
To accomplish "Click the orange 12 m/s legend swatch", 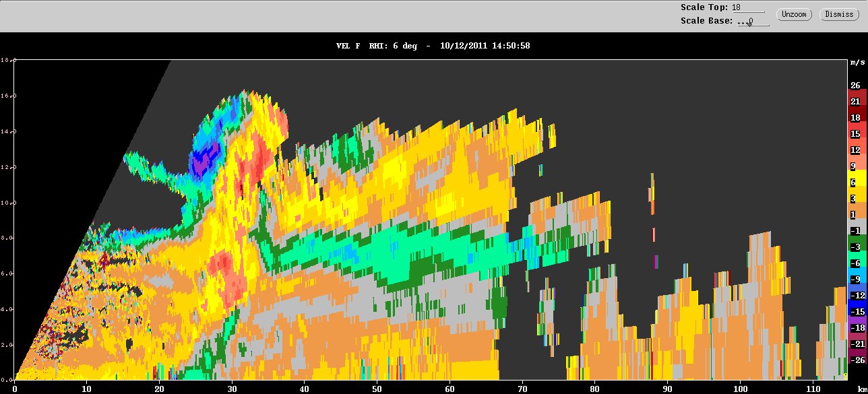I will pos(855,150).
